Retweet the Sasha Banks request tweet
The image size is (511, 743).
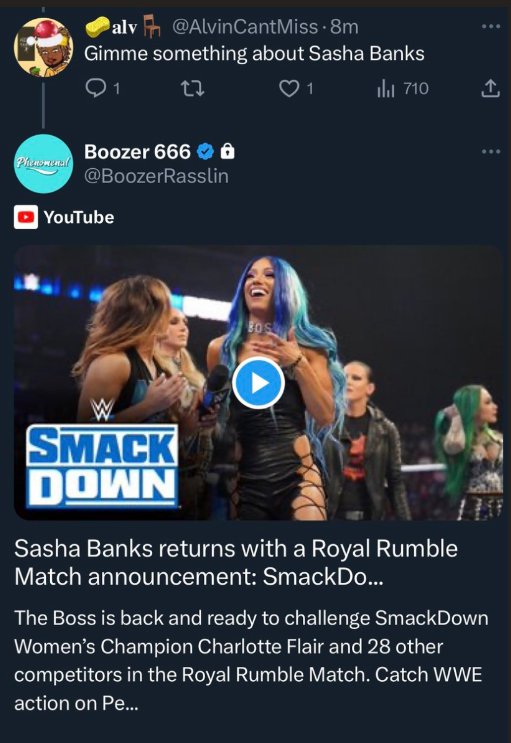[x=193, y=89]
